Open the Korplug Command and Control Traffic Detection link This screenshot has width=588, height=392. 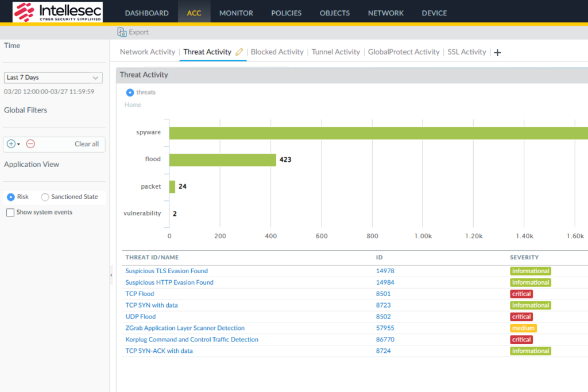(192, 339)
